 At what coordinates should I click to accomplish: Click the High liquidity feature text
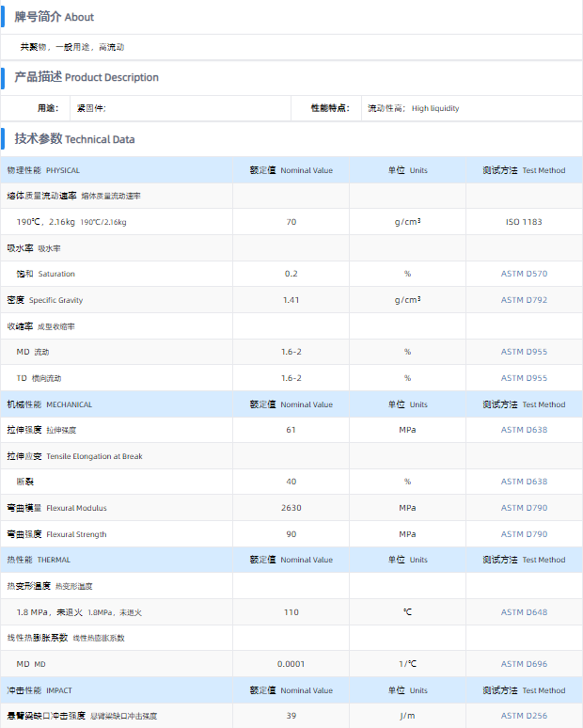[435, 108]
